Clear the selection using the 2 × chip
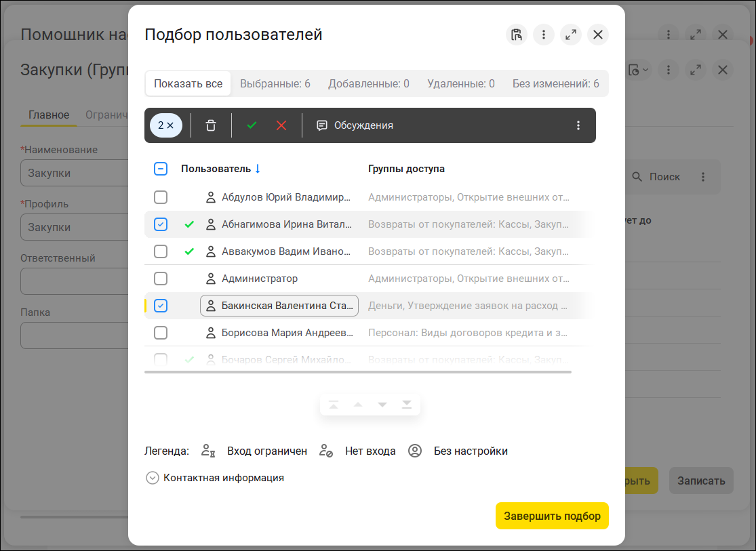 click(x=166, y=125)
